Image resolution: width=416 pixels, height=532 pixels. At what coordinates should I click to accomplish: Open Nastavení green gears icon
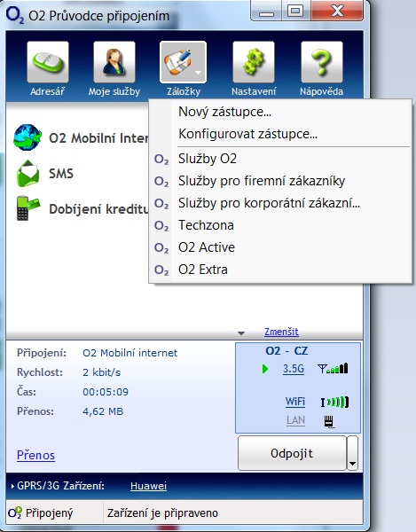click(254, 62)
